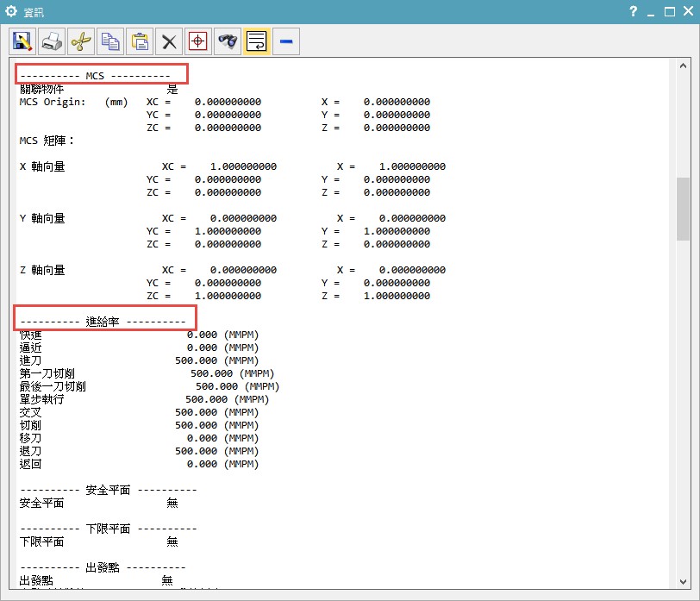Click the 返回 feed rate row

click(x=139, y=464)
